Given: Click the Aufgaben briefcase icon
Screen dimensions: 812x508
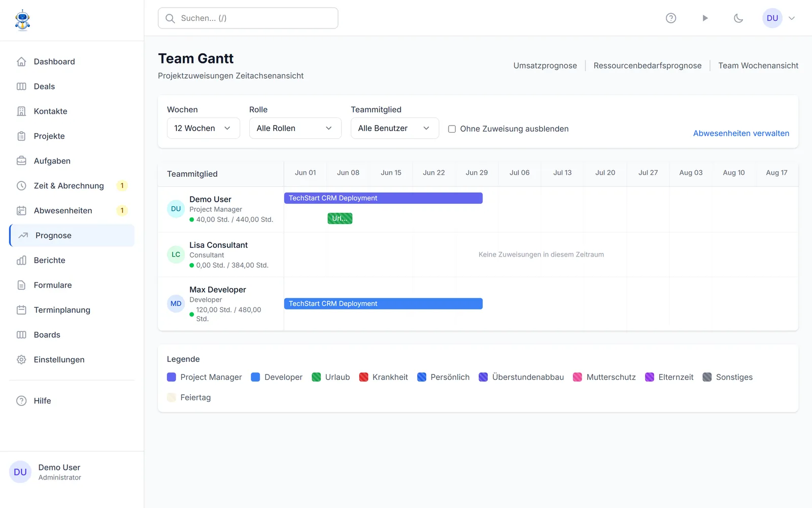Looking at the screenshot, I should click(21, 161).
